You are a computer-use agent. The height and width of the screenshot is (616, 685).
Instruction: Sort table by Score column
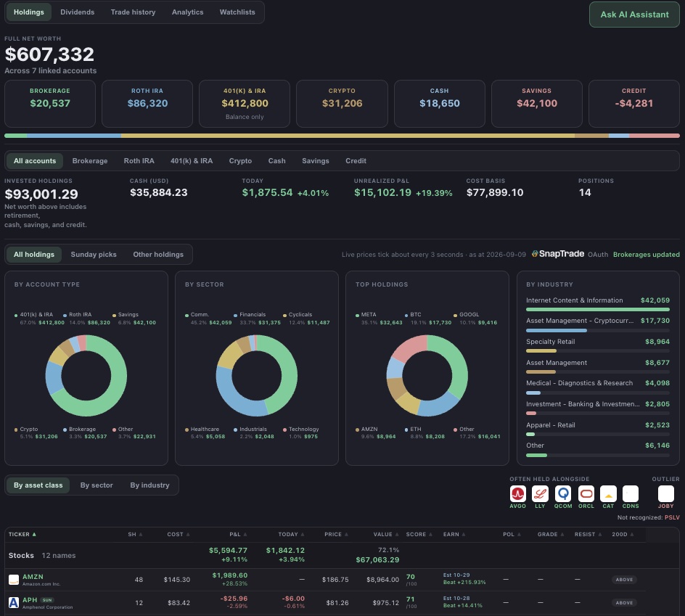tap(419, 534)
